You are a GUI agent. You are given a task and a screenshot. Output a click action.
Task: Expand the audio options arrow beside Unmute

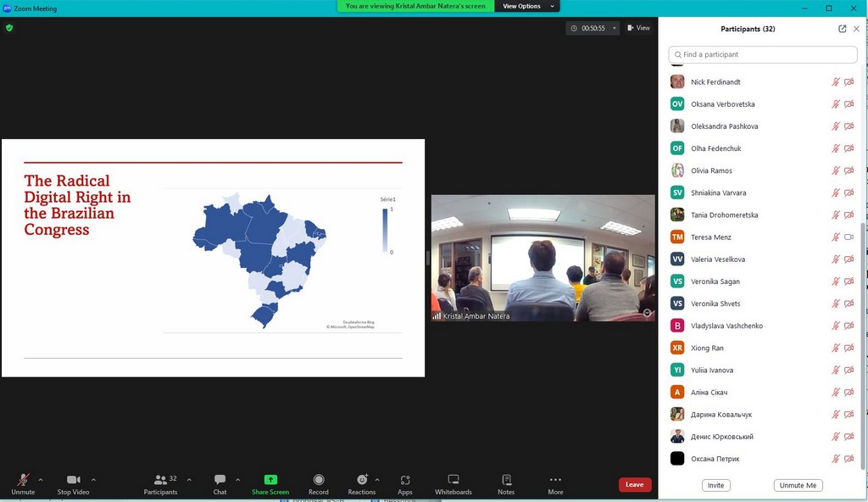click(x=41, y=479)
